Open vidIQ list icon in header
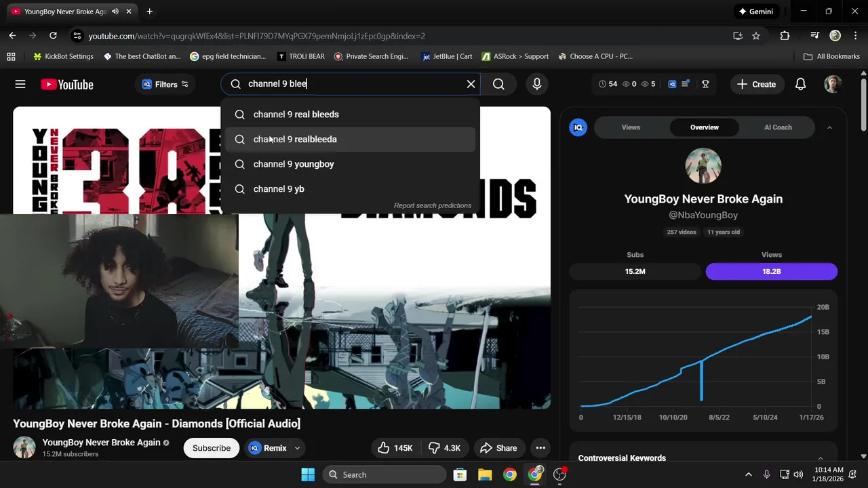Image resolution: width=868 pixels, height=488 pixels. click(x=686, y=84)
